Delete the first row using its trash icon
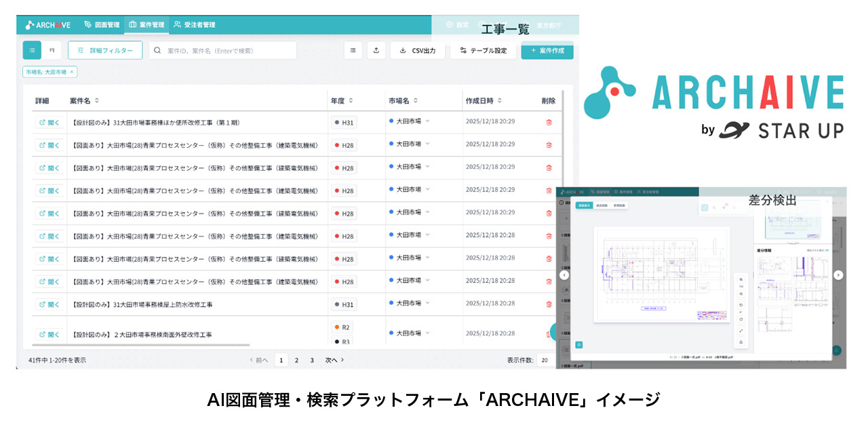This screenshot has width=868, height=427. point(549,123)
